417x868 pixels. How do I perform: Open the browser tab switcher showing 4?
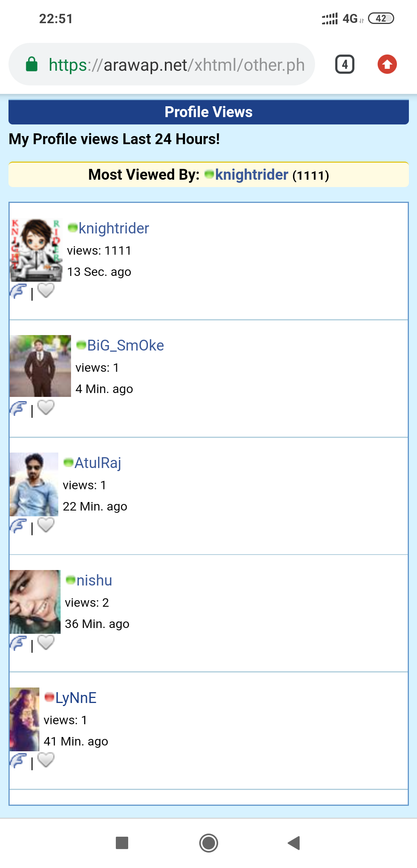pos(344,64)
